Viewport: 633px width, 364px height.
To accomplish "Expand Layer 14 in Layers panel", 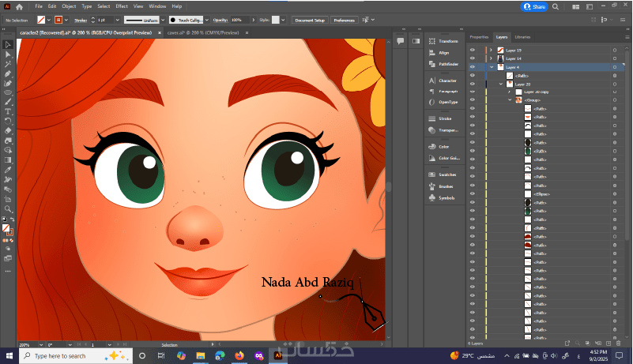I will (x=491, y=58).
